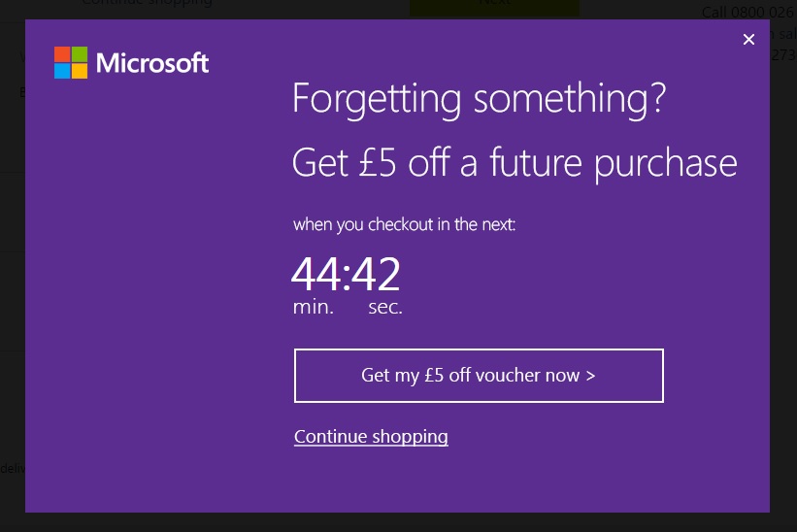Click "when you checkout in the next:" text
The height and width of the screenshot is (532, 797).
coord(404,224)
